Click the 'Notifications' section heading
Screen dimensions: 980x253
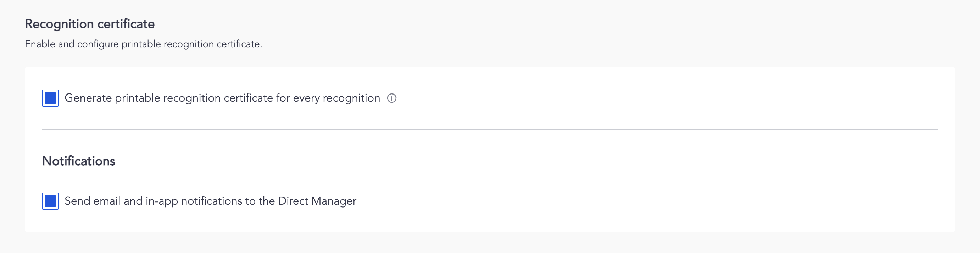tap(78, 161)
